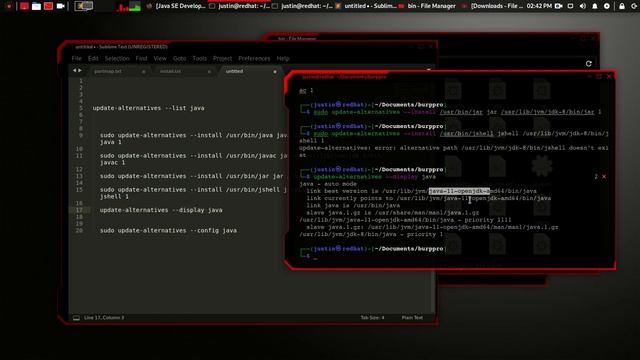640x360 pixels.
Task: Close the first .txt tab in Sublime
Action: coord(144,71)
